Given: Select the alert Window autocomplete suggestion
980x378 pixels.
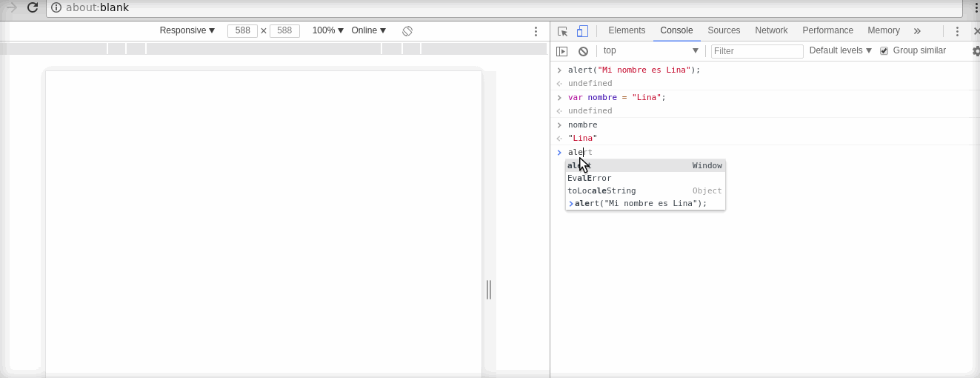Looking at the screenshot, I should [645, 165].
